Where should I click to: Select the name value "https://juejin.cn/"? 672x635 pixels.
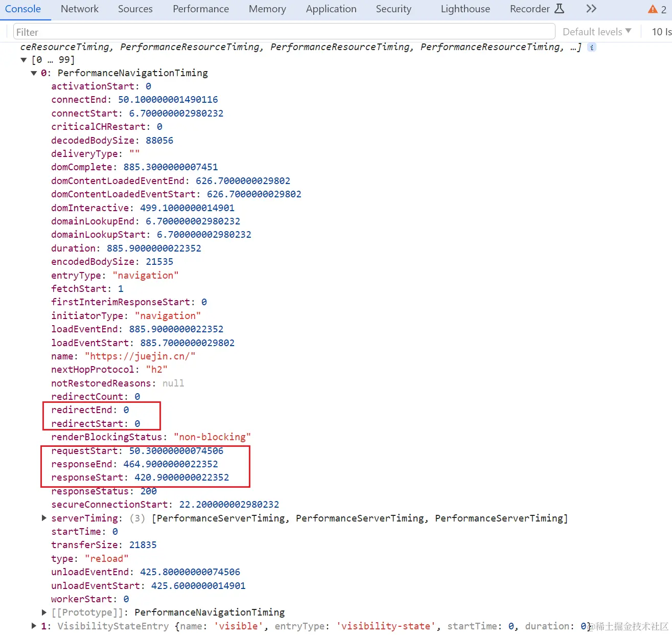click(x=140, y=356)
